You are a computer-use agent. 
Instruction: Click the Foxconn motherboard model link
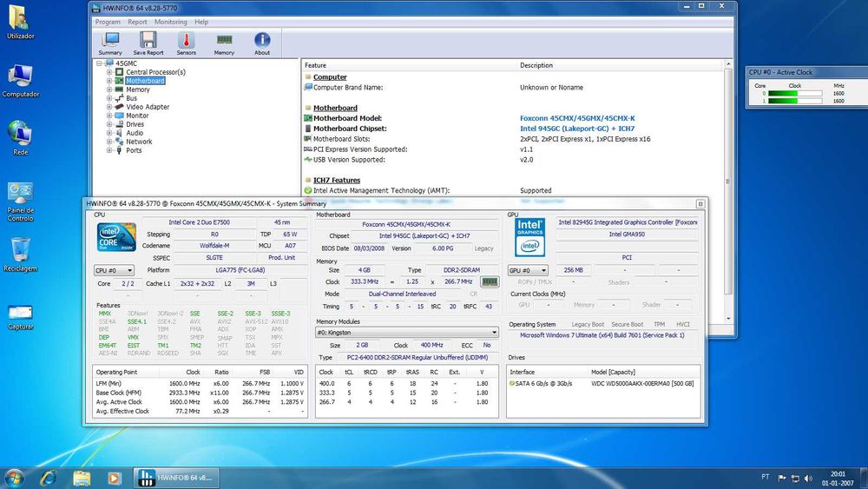click(x=577, y=118)
